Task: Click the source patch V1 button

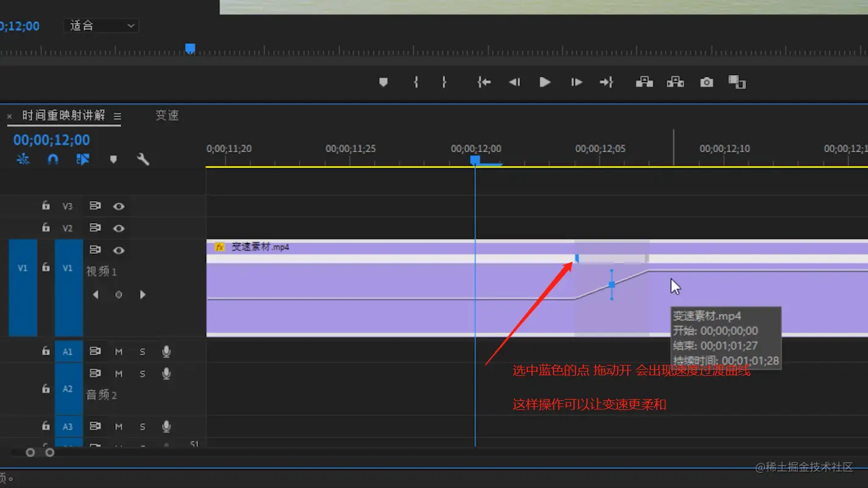Action: pyautogui.click(x=23, y=288)
